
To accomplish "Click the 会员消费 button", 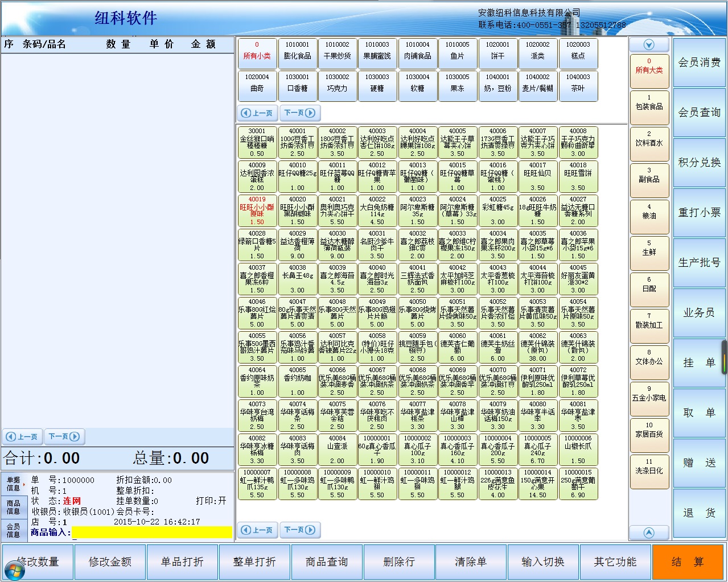I will click(699, 63).
